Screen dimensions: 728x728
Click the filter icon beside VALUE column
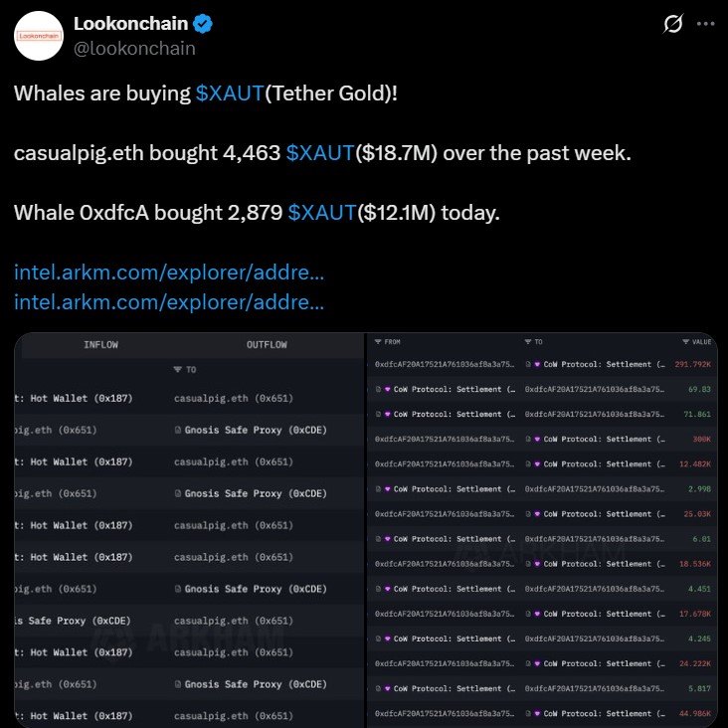tap(685, 342)
